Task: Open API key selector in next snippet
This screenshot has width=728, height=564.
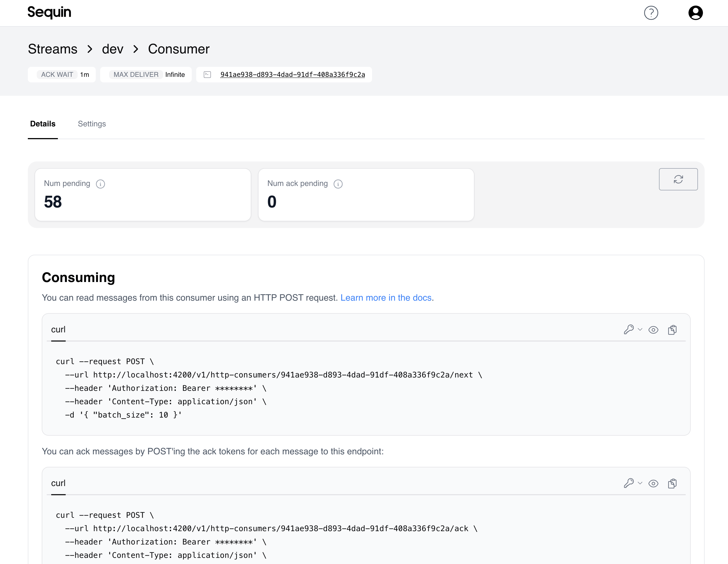Action: coord(629,330)
